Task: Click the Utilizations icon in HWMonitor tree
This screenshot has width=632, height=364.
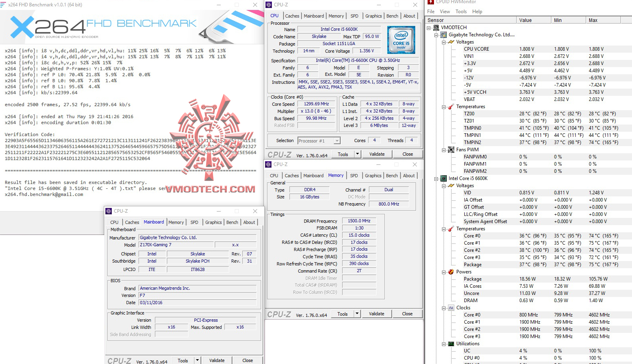Action: 451,344
